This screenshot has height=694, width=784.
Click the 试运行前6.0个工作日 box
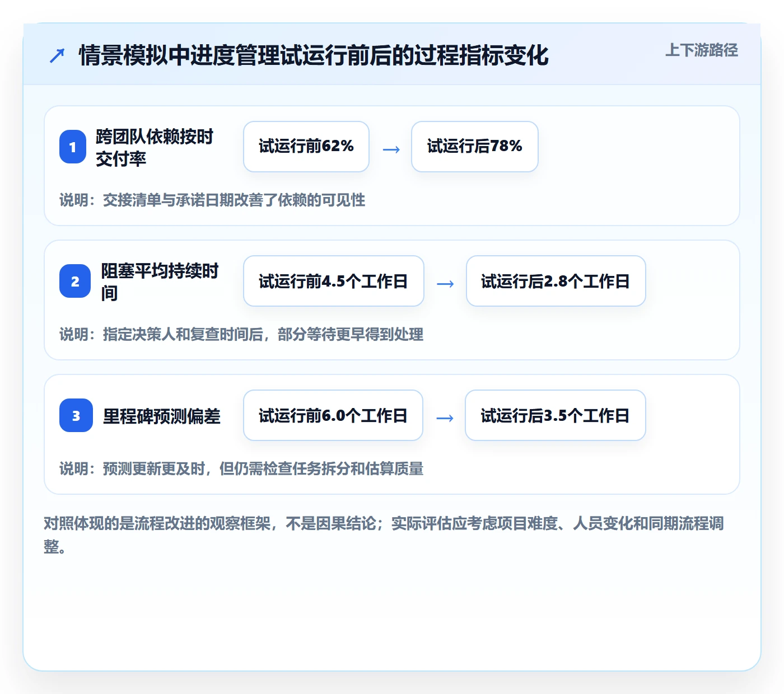coord(333,415)
